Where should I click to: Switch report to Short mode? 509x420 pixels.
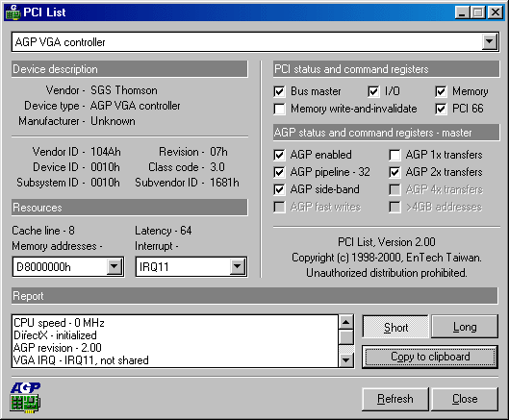click(x=395, y=327)
